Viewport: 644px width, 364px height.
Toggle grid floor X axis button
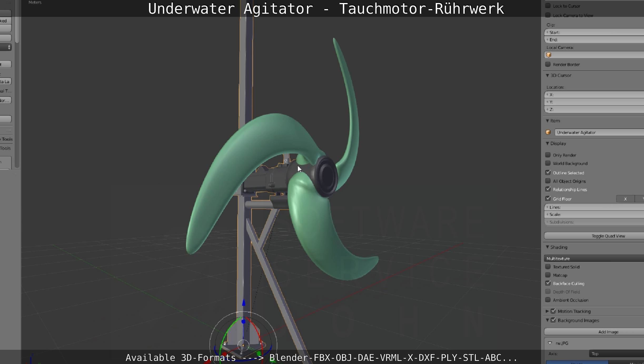(625, 199)
